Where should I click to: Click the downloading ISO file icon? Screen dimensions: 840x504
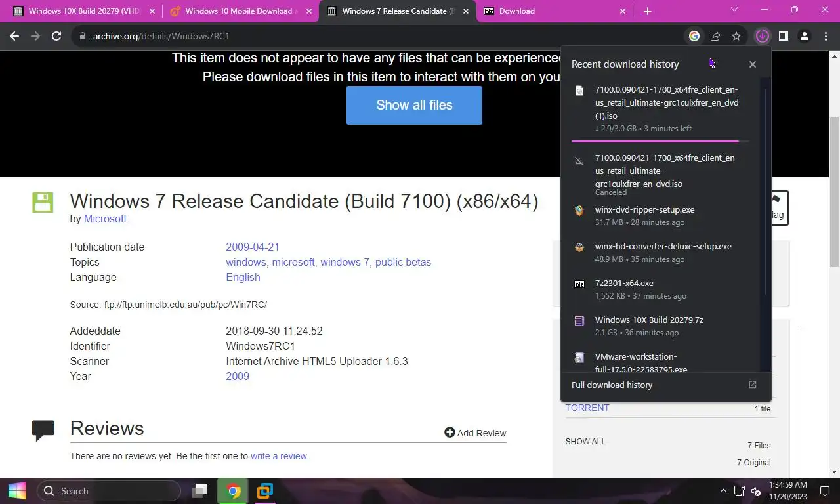(x=579, y=91)
